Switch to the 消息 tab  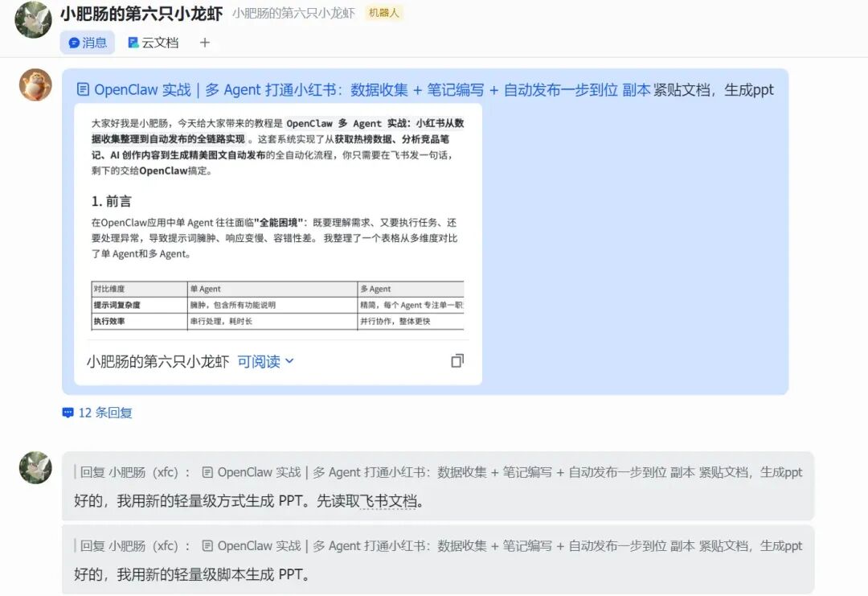pos(88,43)
